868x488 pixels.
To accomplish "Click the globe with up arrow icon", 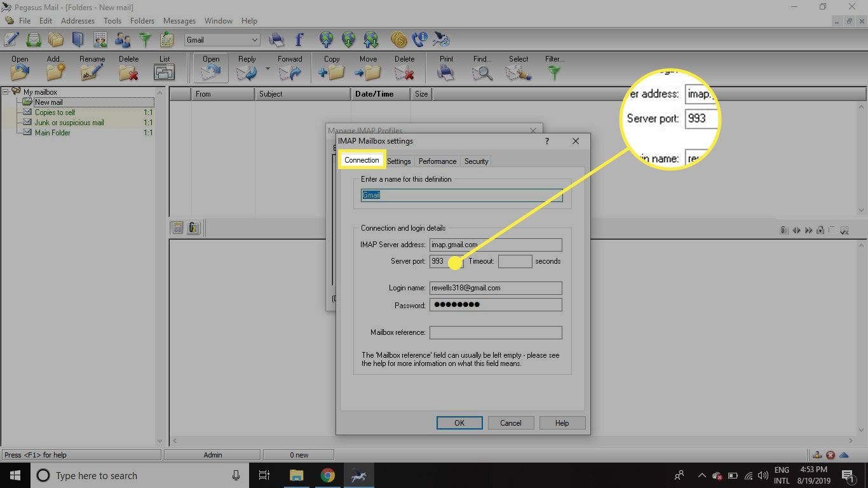I will [326, 40].
